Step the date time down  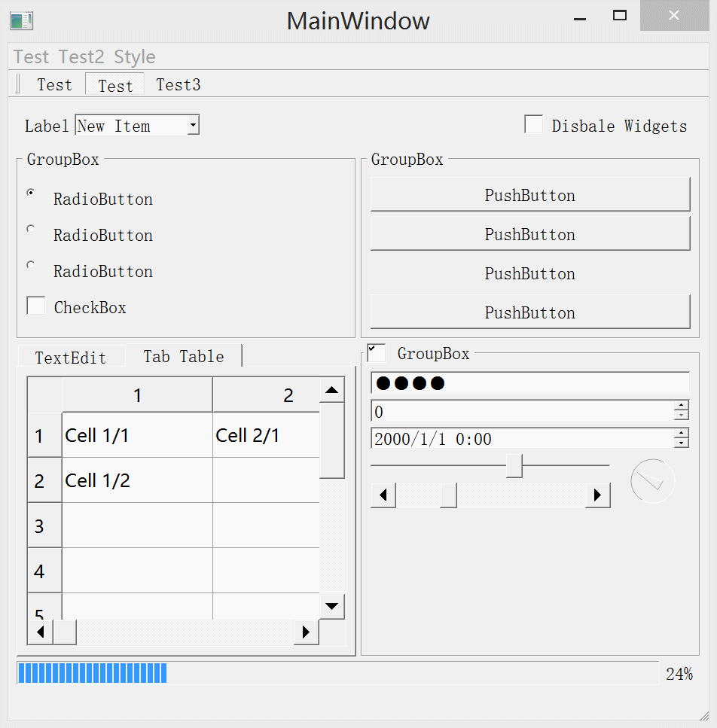[x=682, y=443]
